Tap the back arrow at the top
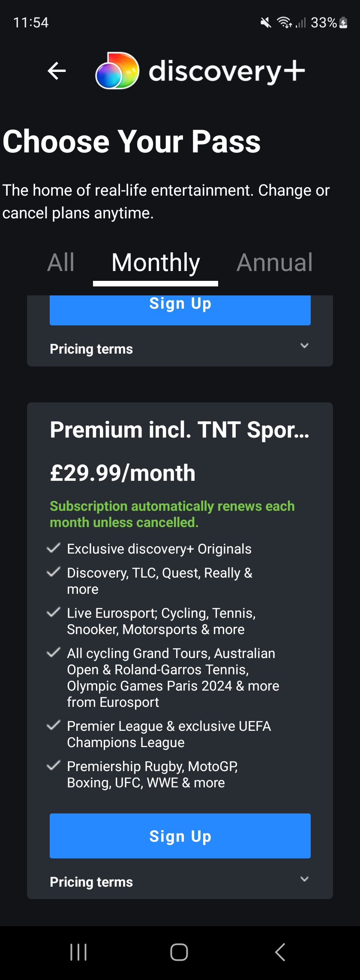The width and height of the screenshot is (360, 980). [56, 71]
